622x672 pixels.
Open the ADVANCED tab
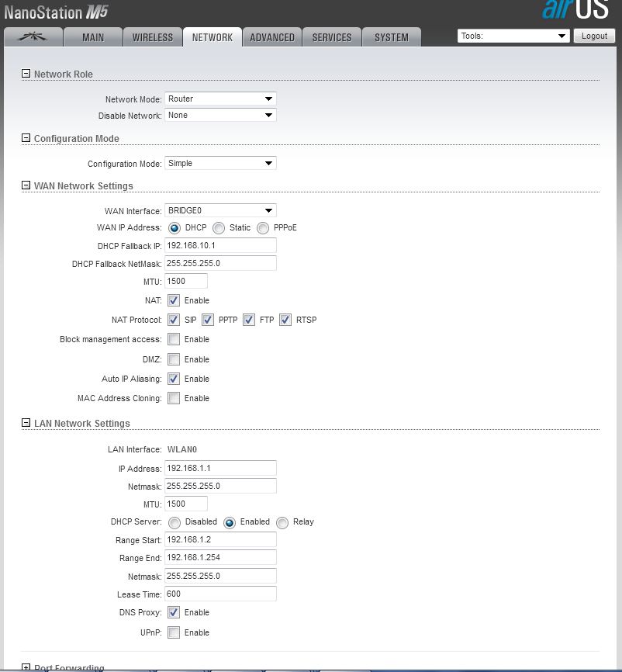tap(272, 37)
